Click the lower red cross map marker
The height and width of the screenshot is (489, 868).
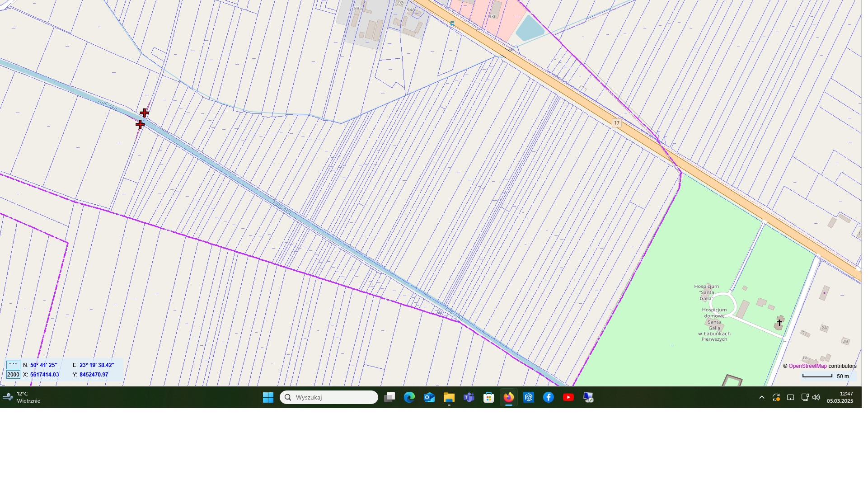click(140, 124)
